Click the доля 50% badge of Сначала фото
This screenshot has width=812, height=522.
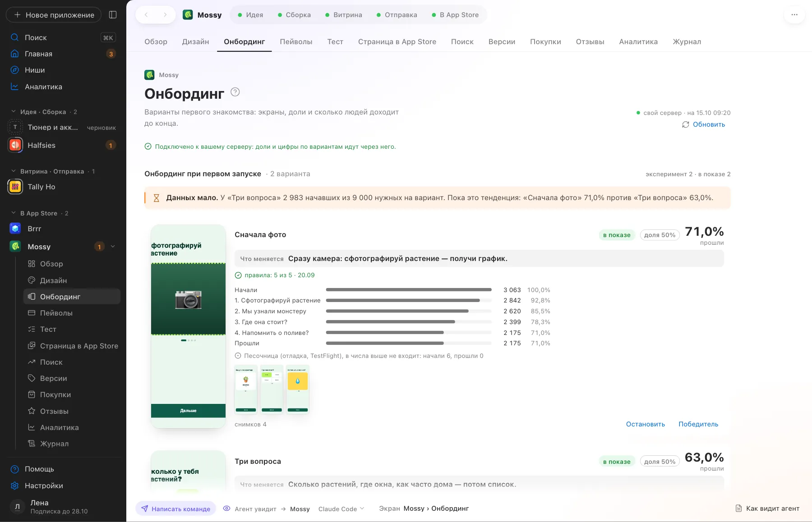coord(660,235)
